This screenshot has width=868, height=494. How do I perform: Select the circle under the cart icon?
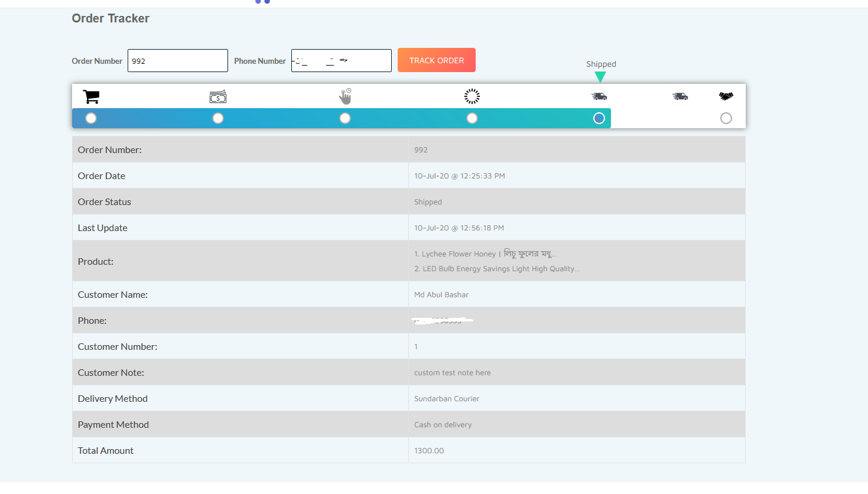tap(91, 118)
